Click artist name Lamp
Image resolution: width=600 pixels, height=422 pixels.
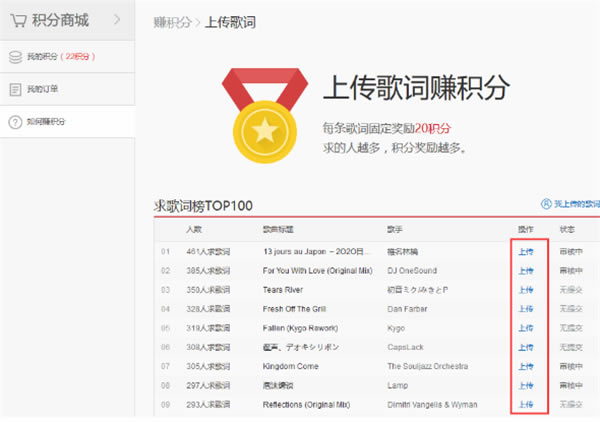397,386
